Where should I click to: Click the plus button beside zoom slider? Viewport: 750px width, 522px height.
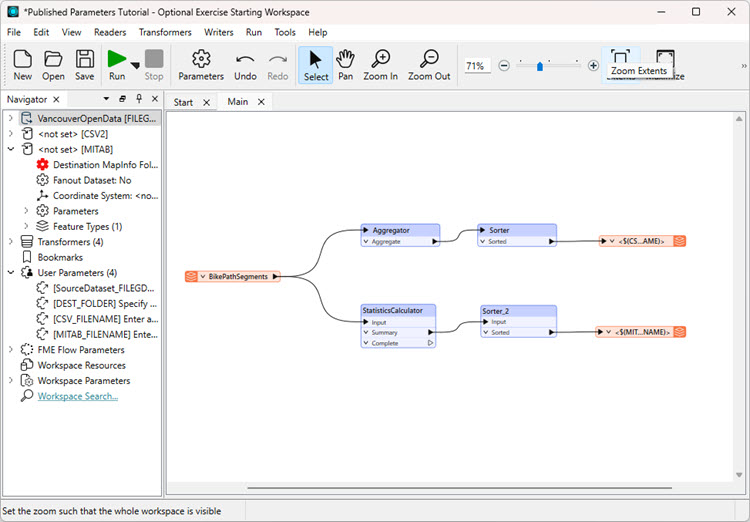click(x=593, y=66)
